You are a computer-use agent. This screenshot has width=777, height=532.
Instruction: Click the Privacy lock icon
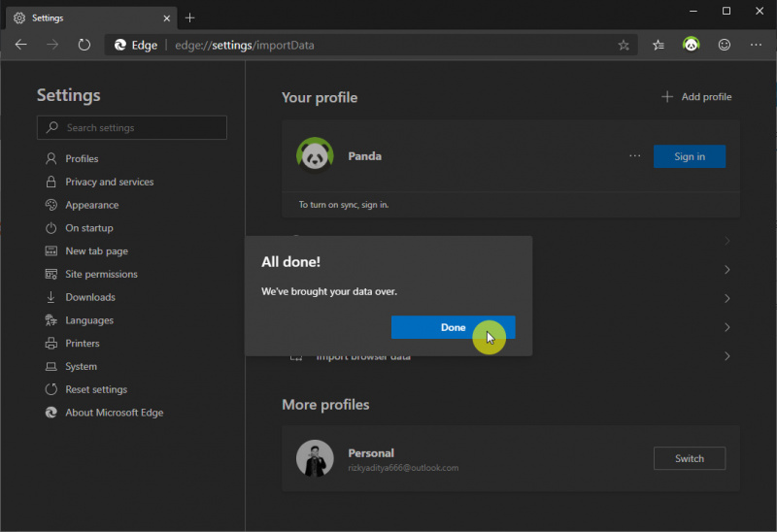point(51,182)
